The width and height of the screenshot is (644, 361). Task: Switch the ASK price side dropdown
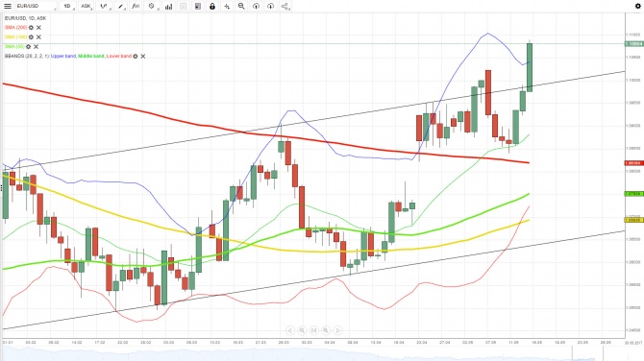click(86, 6)
